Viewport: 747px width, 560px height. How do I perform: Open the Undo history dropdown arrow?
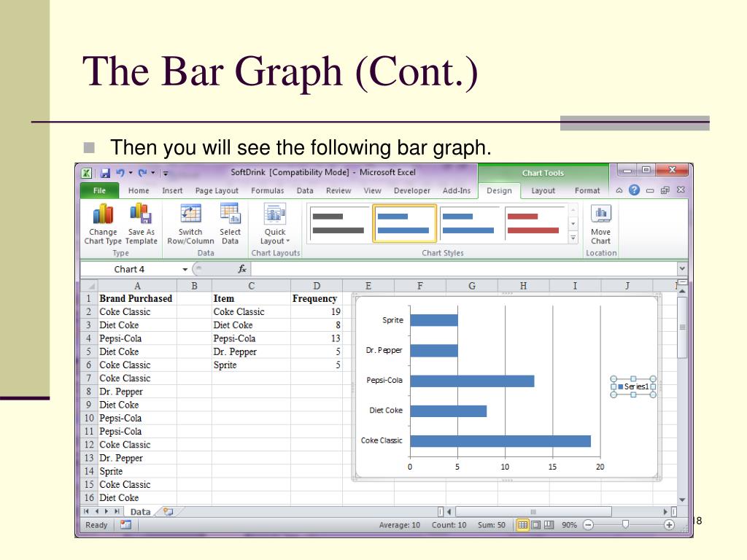tap(131, 173)
